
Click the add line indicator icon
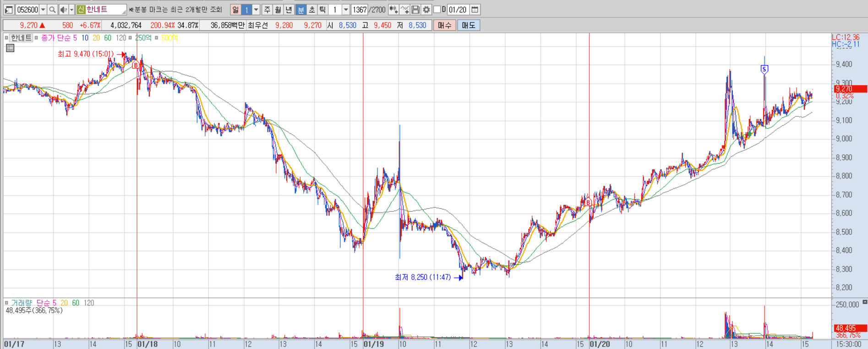point(404,10)
